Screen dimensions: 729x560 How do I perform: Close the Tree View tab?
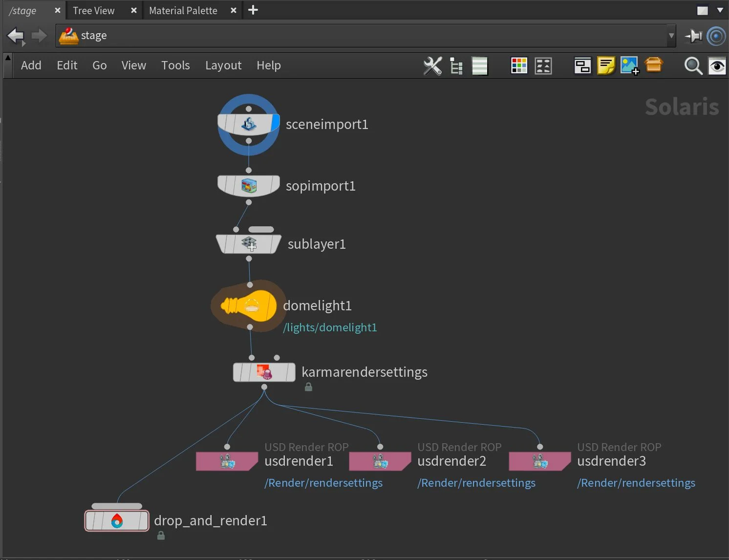click(x=133, y=10)
